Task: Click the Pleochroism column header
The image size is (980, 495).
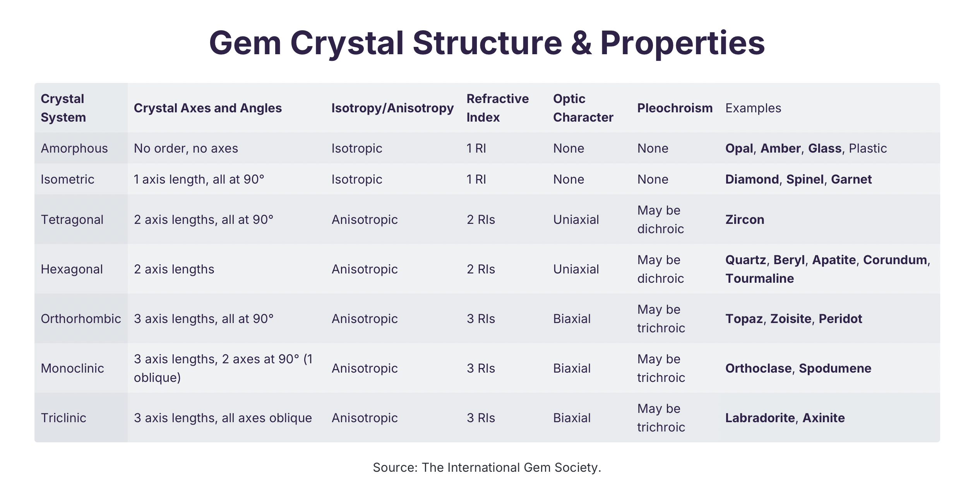Action: coord(675,108)
